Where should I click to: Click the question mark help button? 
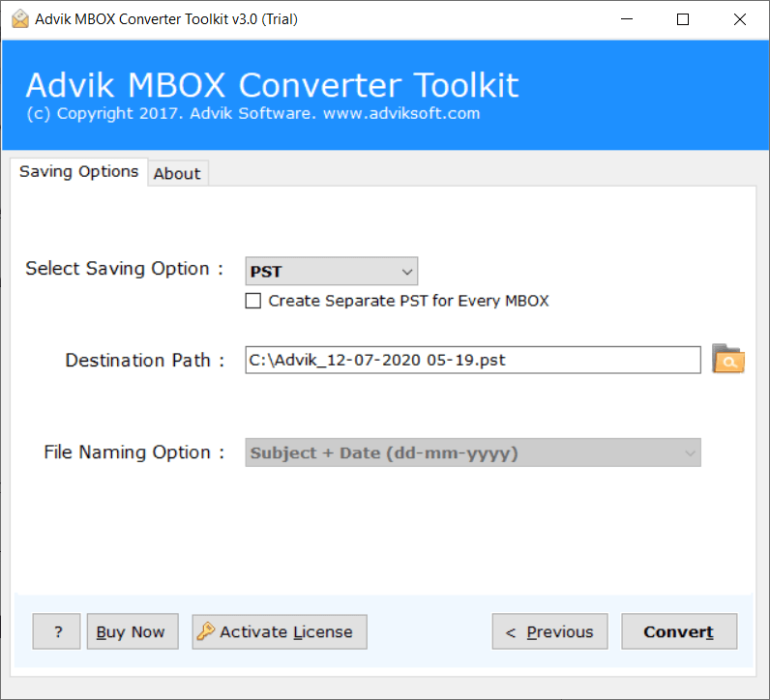point(56,631)
